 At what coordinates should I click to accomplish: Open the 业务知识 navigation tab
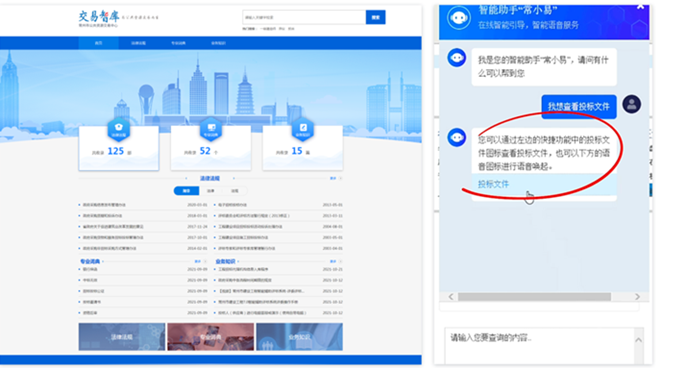pyautogui.click(x=218, y=43)
